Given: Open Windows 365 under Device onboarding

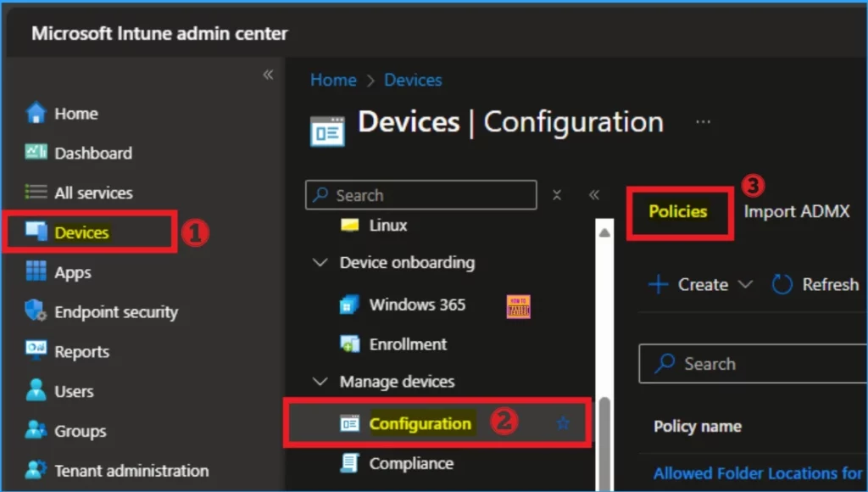Looking at the screenshot, I should click(x=403, y=305).
